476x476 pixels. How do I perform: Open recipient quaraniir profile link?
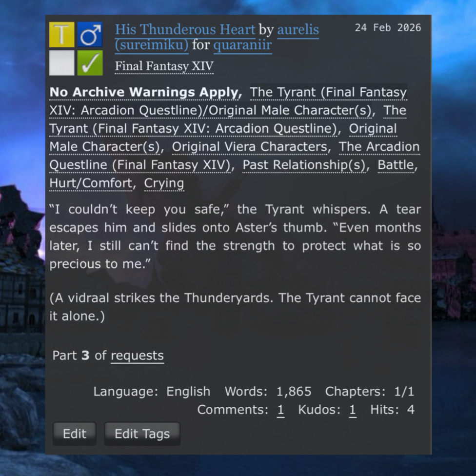click(242, 45)
